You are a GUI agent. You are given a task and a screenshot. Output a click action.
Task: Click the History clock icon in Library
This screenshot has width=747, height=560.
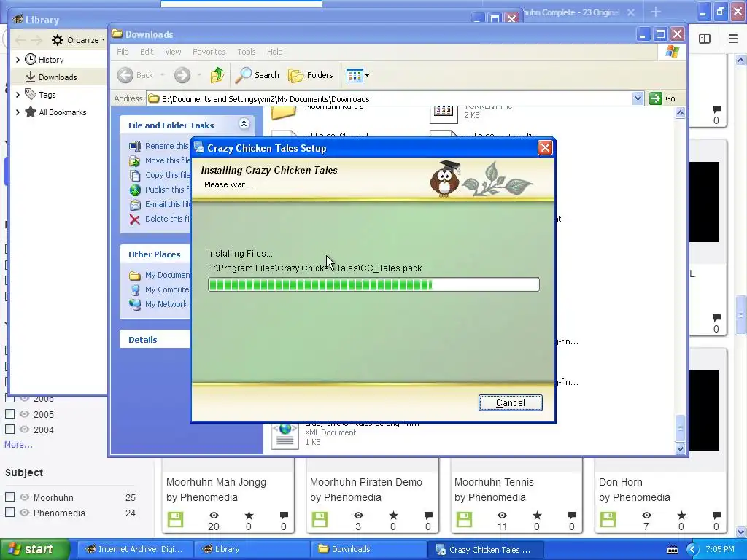(31, 60)
